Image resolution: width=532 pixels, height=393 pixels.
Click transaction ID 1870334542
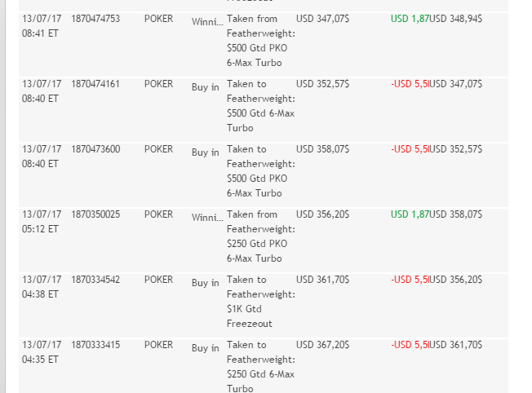click(95, 280)
